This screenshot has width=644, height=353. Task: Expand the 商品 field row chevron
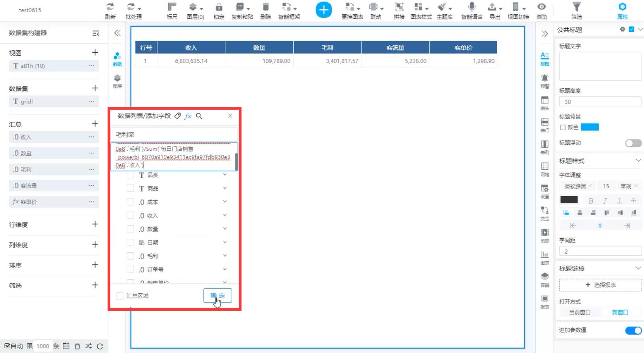[225, 188]
